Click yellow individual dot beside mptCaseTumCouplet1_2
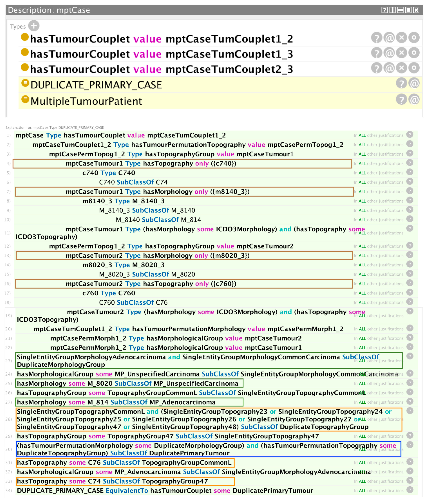The width and height of the screenshot is (427, 504). [25, 37]
